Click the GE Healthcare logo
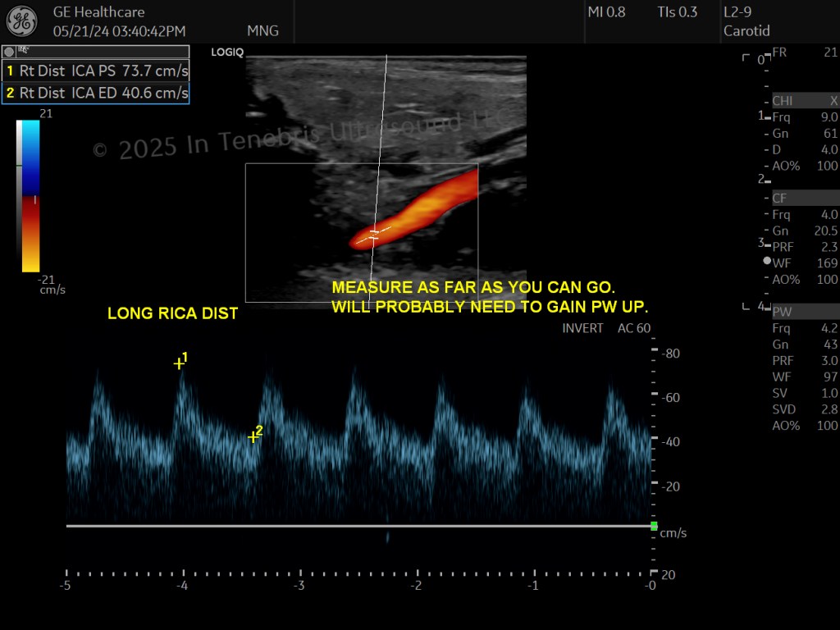 (x=22, y=21)
